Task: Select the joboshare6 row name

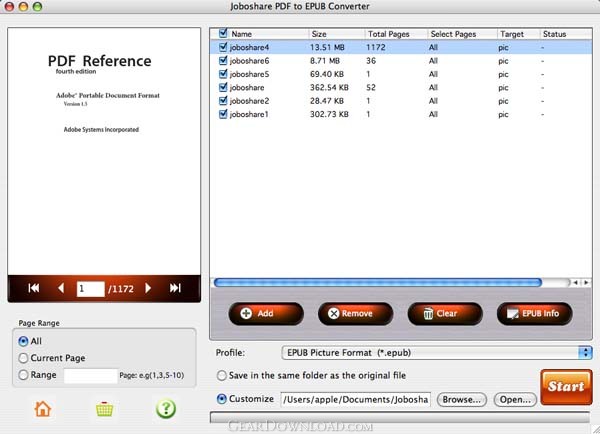Action: [x=249, y=60]
